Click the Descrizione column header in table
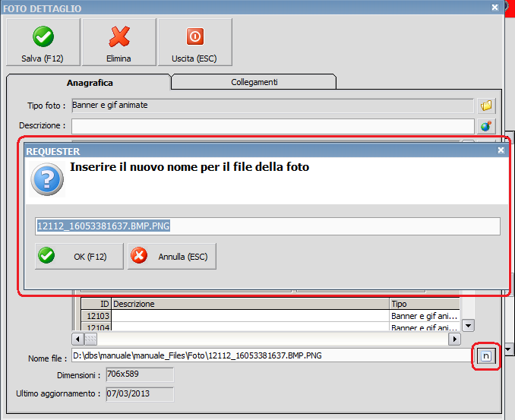 click(x=250, y=304)
